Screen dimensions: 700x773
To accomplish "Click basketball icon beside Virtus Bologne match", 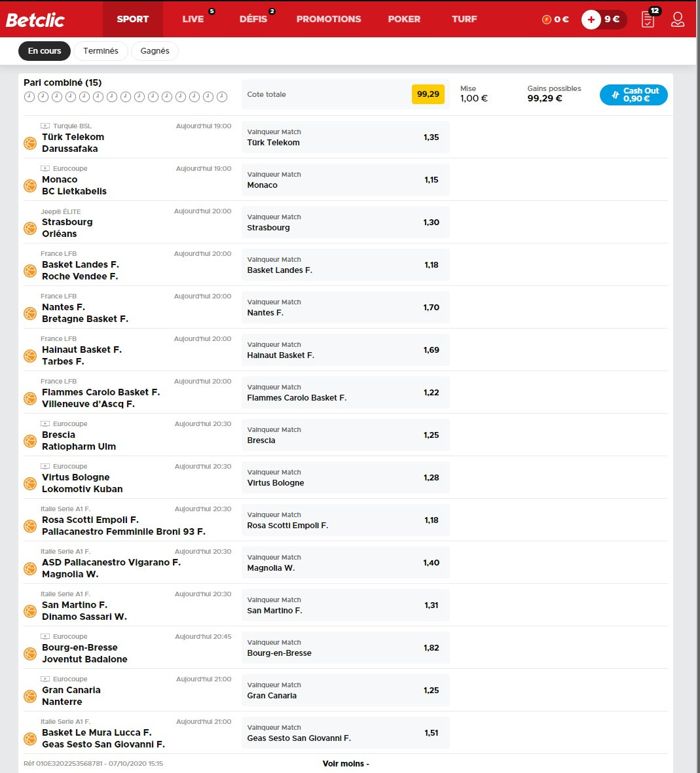I will (30, 484).
